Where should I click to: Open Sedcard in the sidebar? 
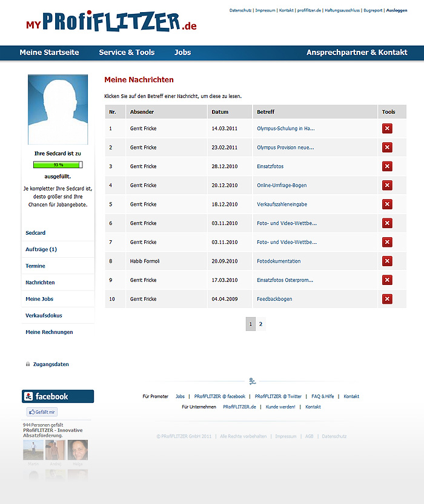click(35, 233)
